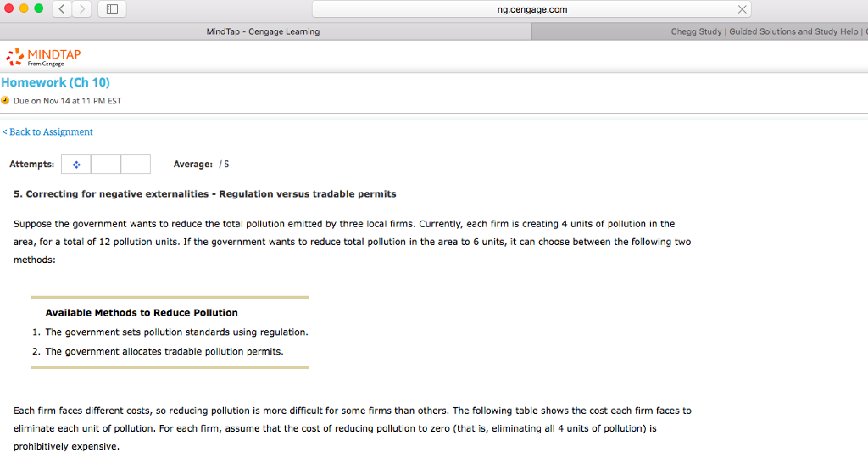
Task: Click the Safari back arrow button
Action: coord(62,8)
